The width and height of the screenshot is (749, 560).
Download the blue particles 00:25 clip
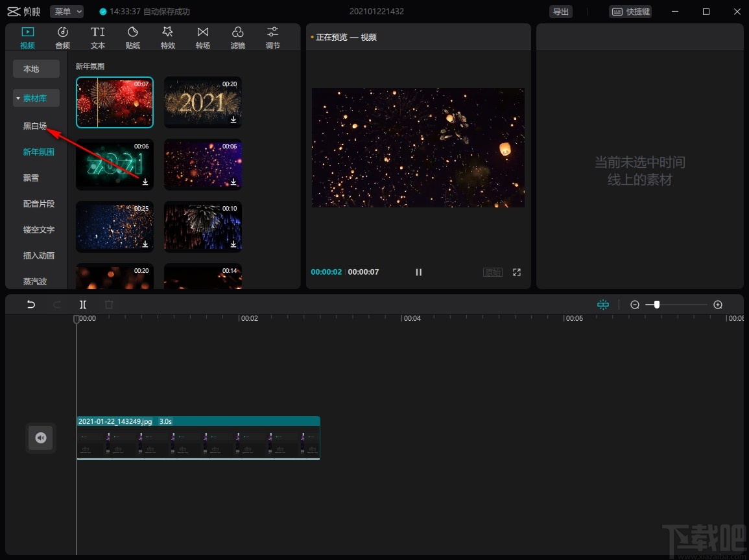pos(145,244)
